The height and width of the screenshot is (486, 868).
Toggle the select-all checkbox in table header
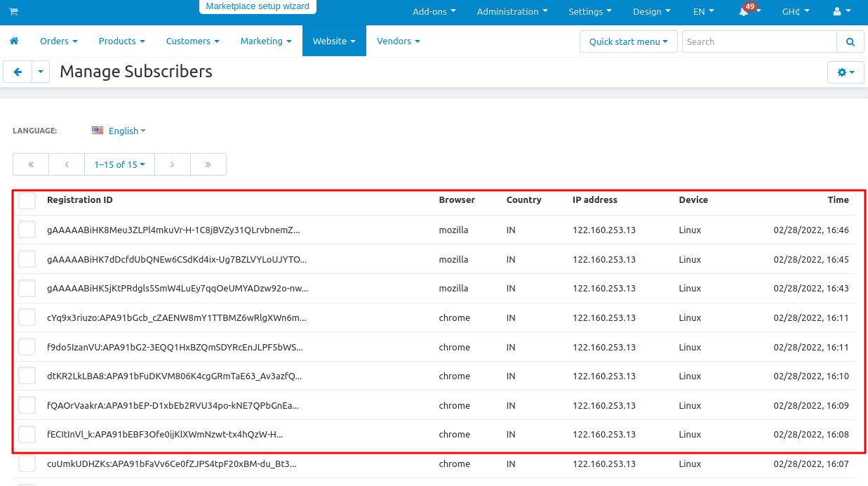point(27,200)
